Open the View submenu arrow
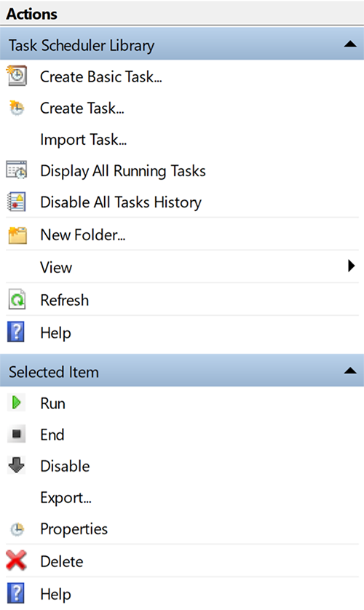This screenshot has width=364, height=610. coord(352,266)
